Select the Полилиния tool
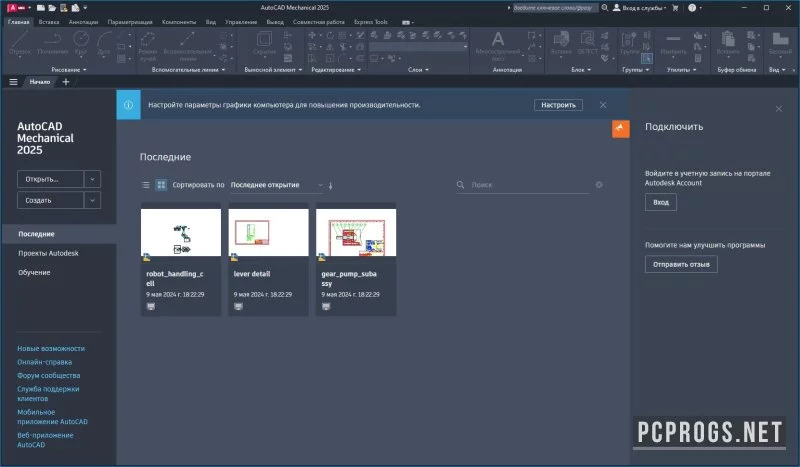 pos(52,43)
